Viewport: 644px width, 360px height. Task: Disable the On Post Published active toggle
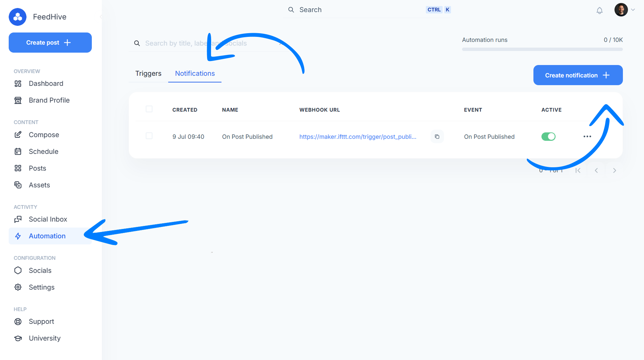548,136
